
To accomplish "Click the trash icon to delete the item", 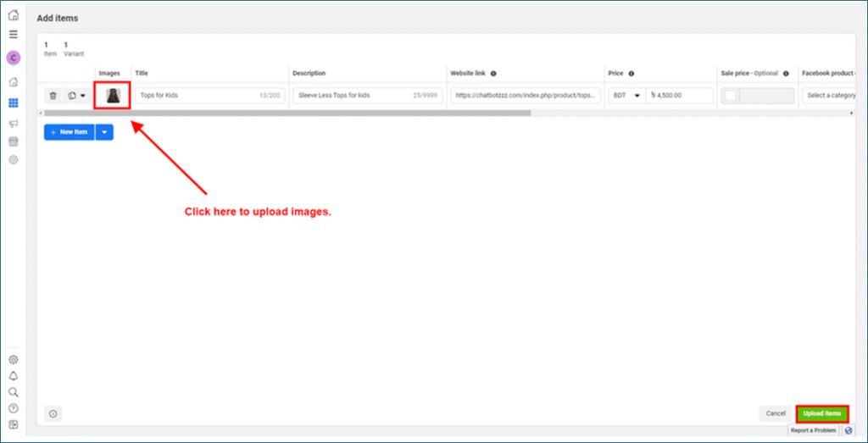I will pyautogui.click(x=53, y=96).
